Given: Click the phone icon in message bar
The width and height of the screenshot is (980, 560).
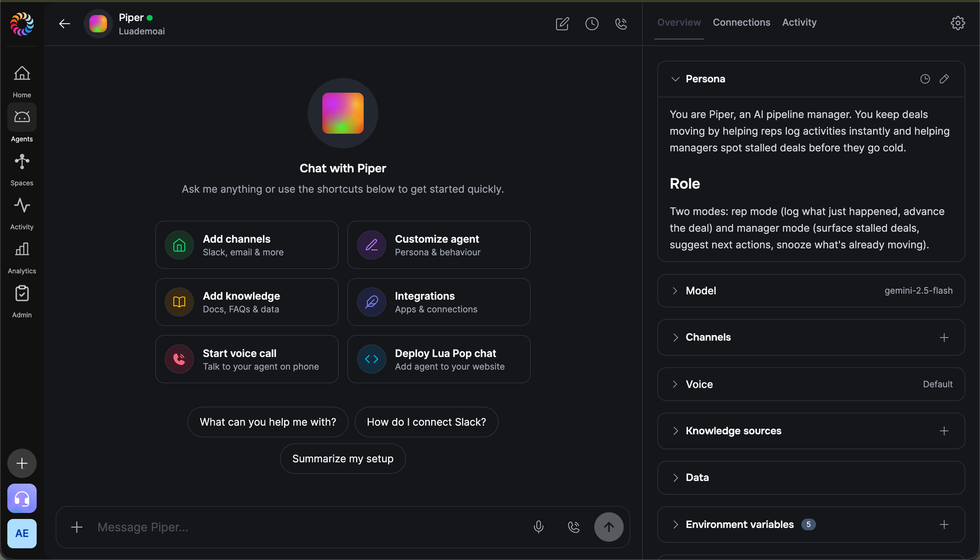Looking at the screenshot, I should (x=574, y=527).
